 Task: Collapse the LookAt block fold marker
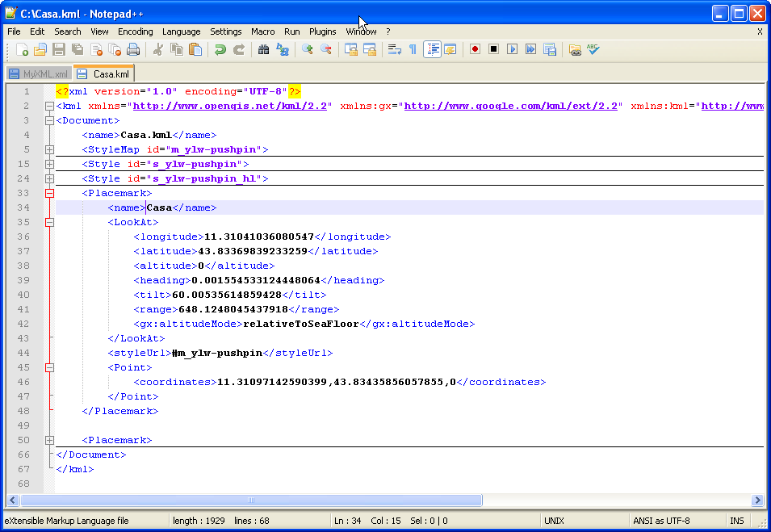pos(49,222)
